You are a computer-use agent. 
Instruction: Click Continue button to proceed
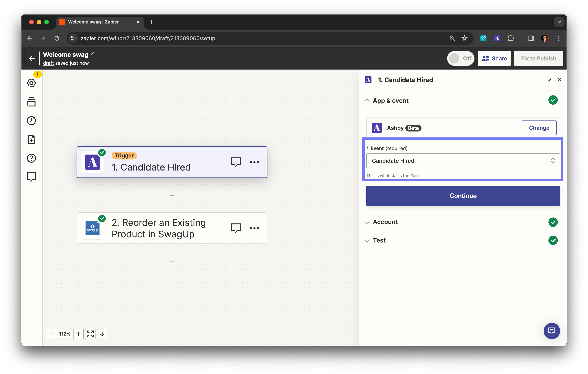(x=463, y=196)
